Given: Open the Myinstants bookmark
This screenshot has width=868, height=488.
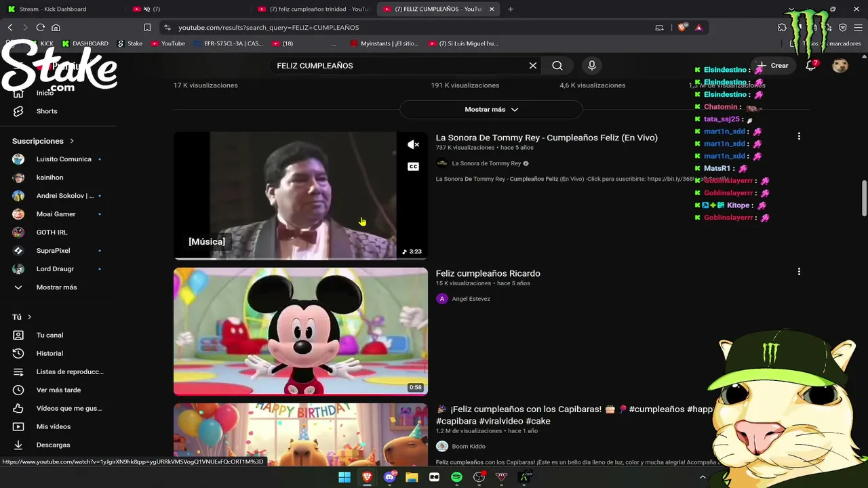Looking at the screenshot, I should (384, 43).
